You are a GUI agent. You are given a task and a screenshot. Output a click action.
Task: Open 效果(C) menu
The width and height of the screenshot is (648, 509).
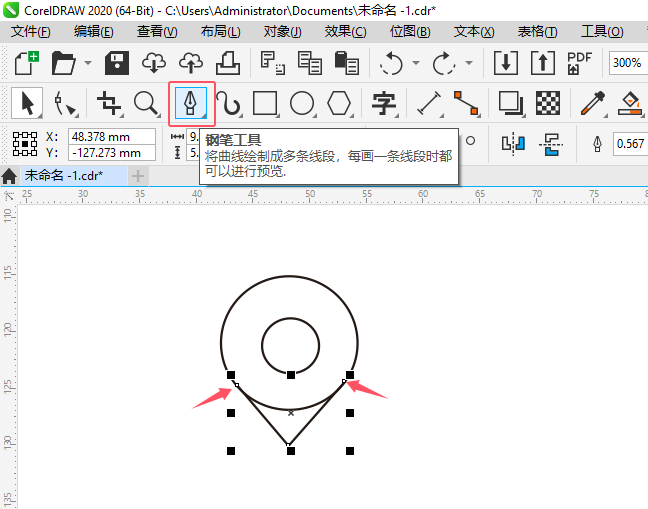(345, 31)
